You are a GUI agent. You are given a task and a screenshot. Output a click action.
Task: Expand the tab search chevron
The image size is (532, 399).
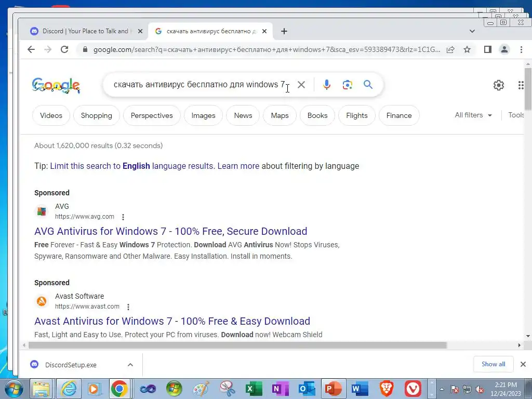click(472, 31)
